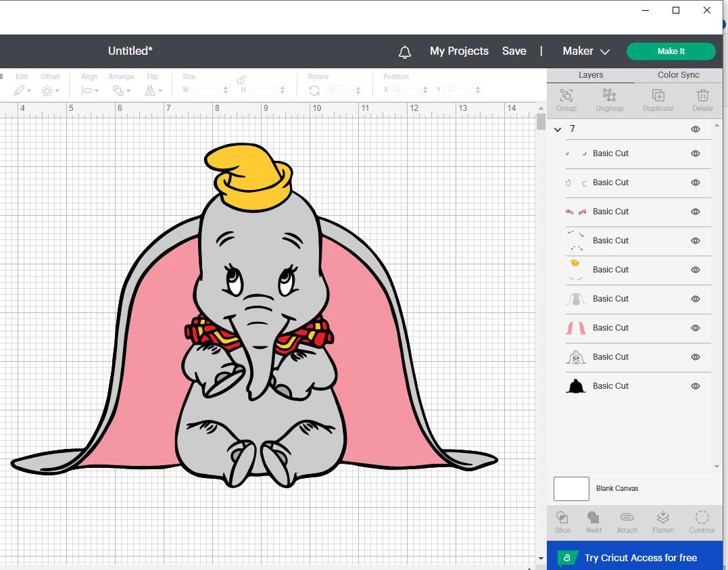
Task: Click the Blank Canvas color swatch
Action: (x=571, y=489)
